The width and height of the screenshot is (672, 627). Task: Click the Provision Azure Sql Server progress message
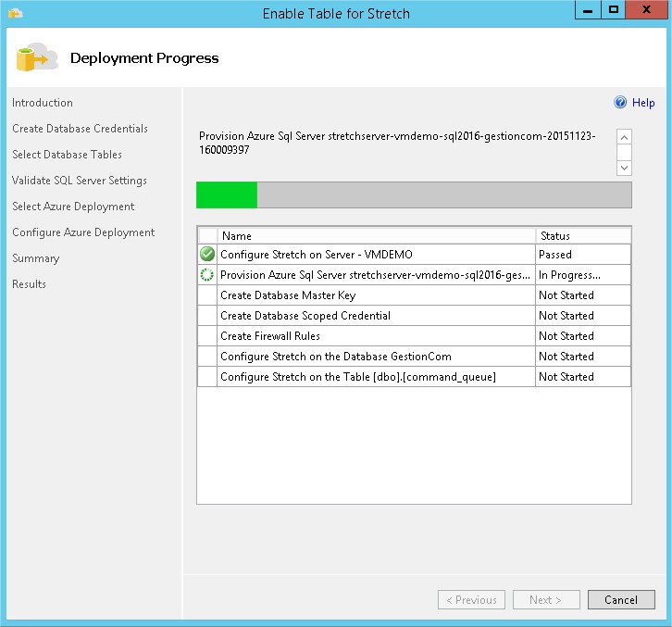[x=397, y=143]
